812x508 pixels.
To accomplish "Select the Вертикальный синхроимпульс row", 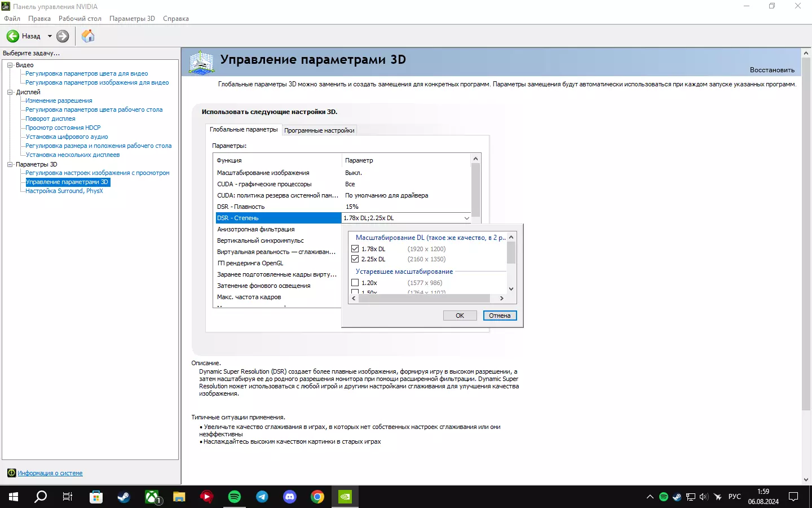I will click(279, 240).
